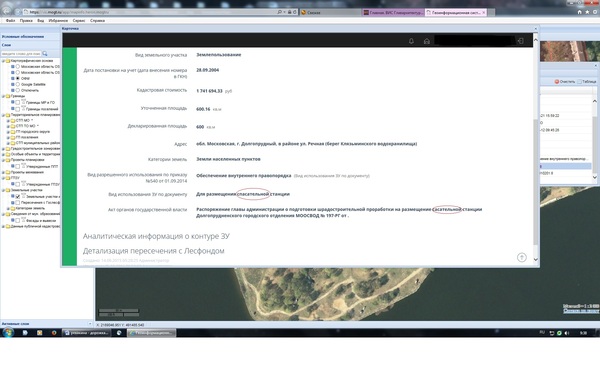Screen dimensions: 600x375
Task: Click the red Очистить clear icon
Action: tap(557, 82)
